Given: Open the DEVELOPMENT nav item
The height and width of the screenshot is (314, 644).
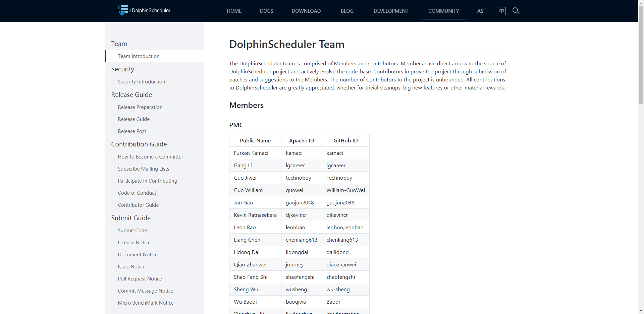Looking at the screenshot, I should tap(391, 11).
